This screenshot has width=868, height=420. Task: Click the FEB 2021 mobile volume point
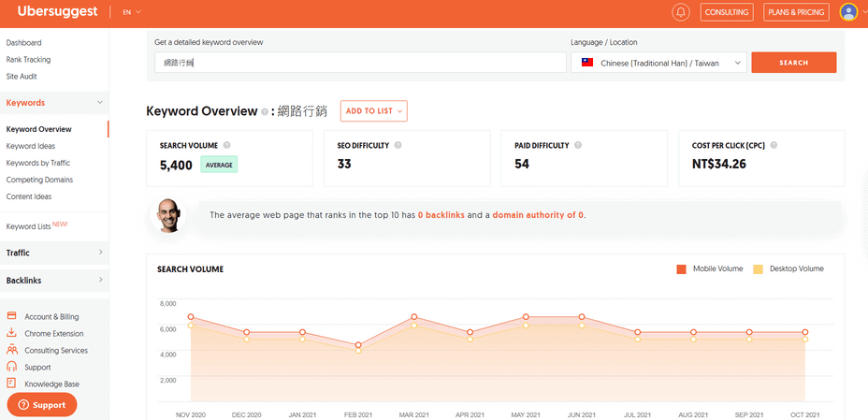pyautogui.click(x=358, y=345)
